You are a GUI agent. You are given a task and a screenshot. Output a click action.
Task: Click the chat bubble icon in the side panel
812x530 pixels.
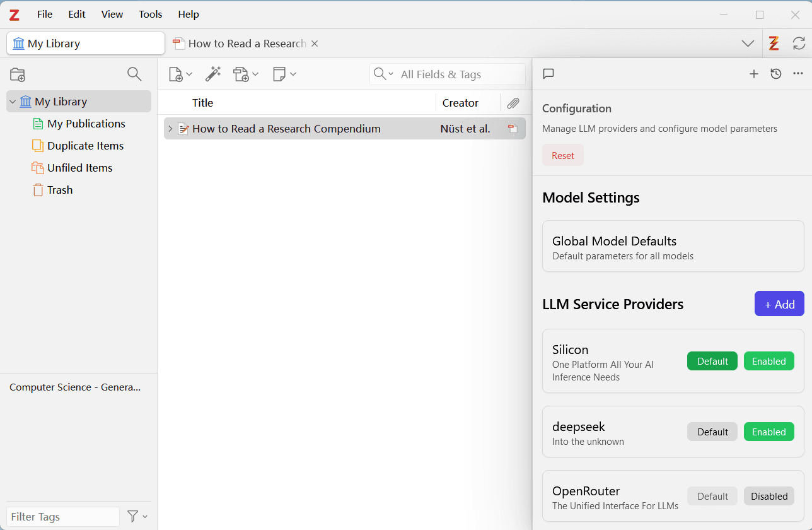548,74
